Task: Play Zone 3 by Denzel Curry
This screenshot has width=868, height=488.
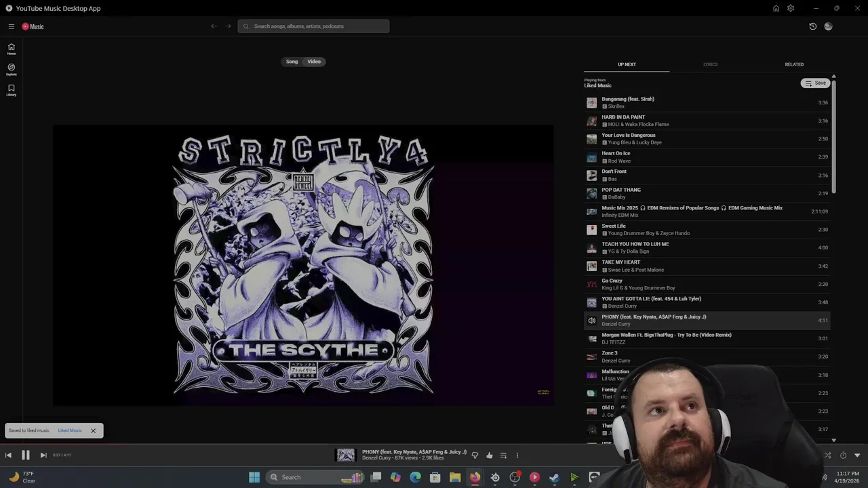Action: (x=707, y=357)
